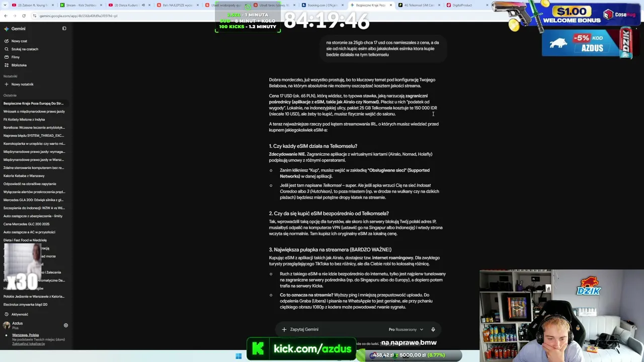644x362 pixels.
Task: Open chat 'Auto zastępcze a AC w przyszłości'
Action: click(29, 232)
